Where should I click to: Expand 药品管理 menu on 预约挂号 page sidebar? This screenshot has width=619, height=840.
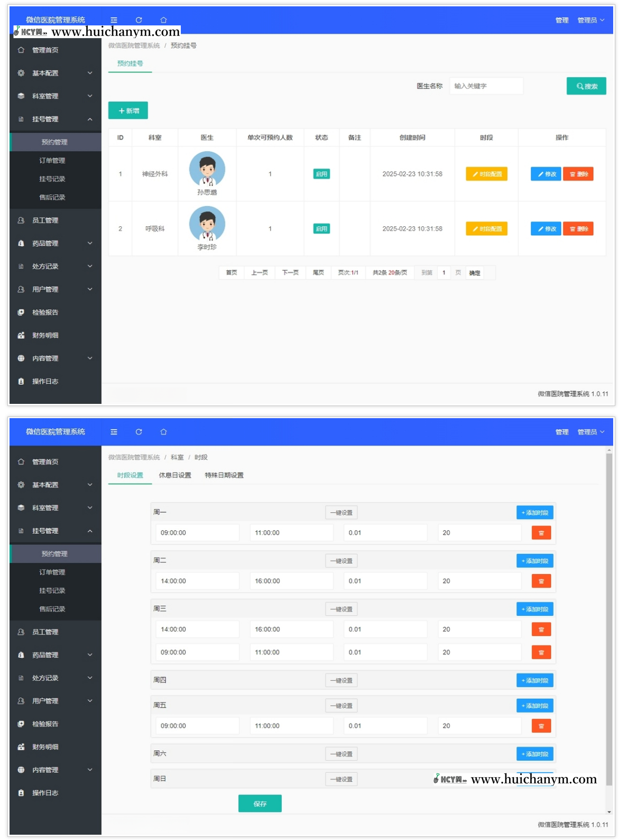tap(56, 243)
